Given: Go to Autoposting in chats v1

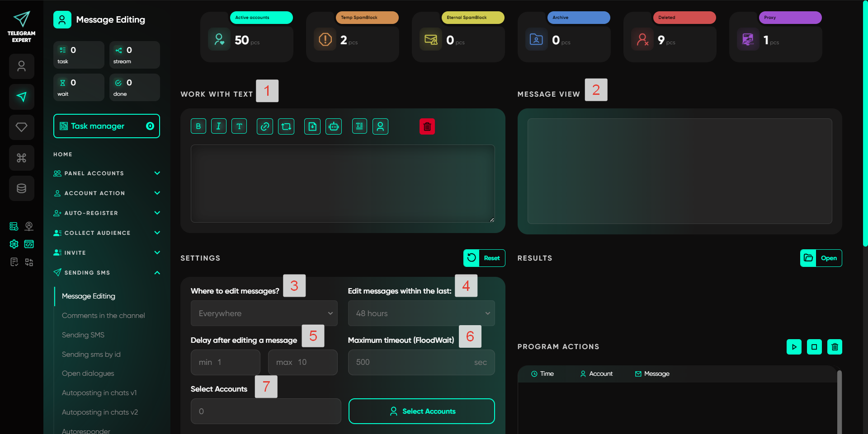Looking at the screenshot, I should coord(99,393).
